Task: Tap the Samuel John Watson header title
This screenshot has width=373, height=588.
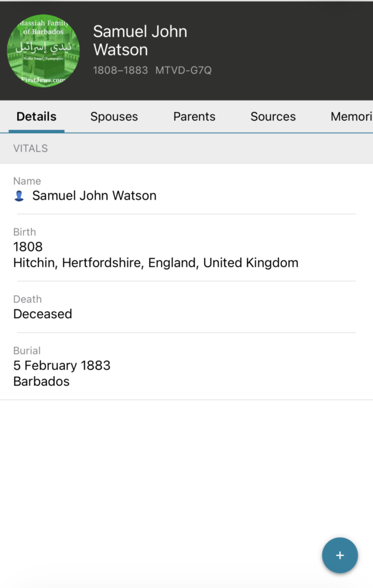Action: pyautogui.click(x=140, y=40)
